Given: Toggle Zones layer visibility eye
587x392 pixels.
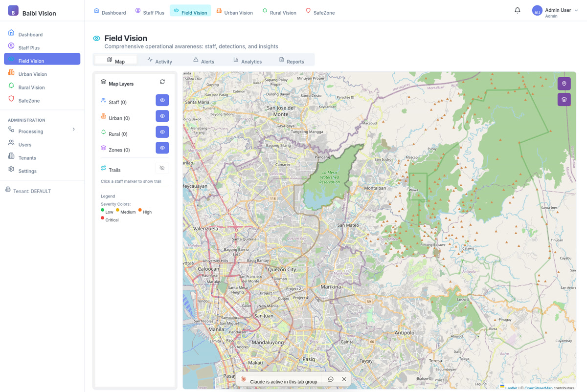Looking at the screenshot, I should [x=162, y=148].
